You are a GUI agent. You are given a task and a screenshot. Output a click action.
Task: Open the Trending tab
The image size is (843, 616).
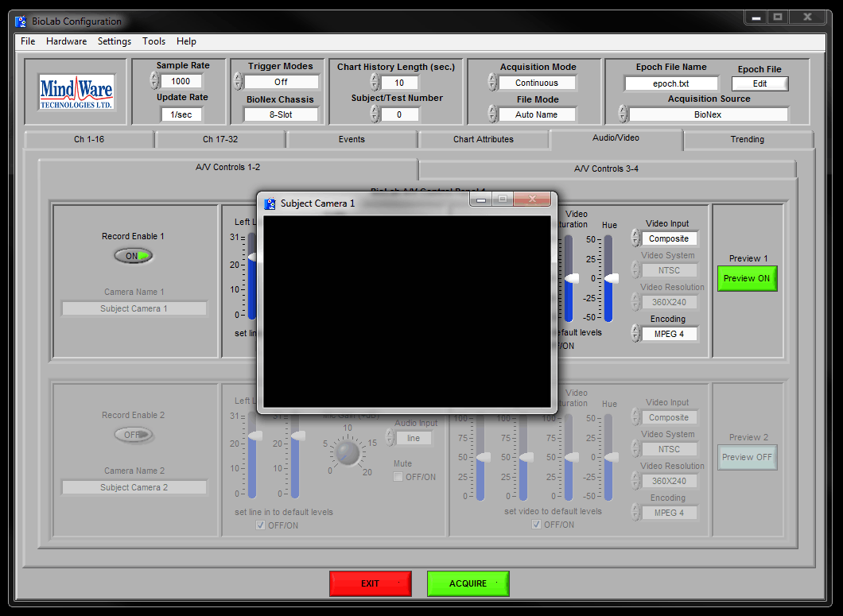[748, 139]
